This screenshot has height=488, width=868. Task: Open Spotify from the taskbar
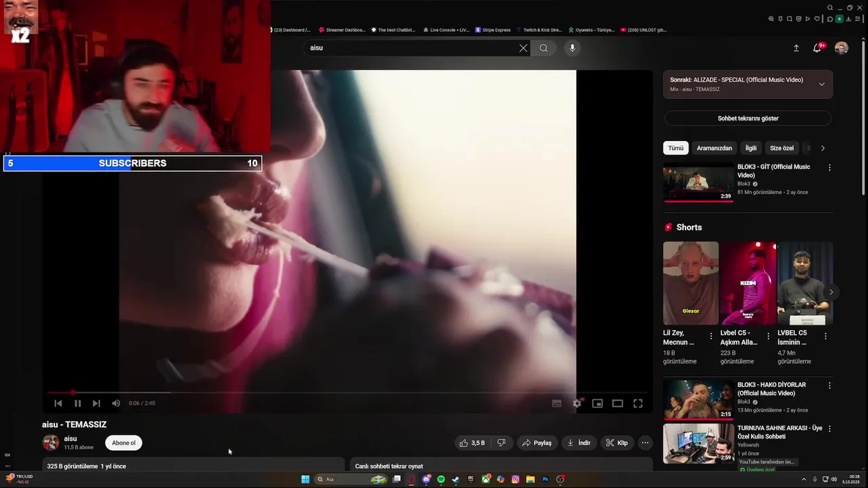tap(441, 479)
